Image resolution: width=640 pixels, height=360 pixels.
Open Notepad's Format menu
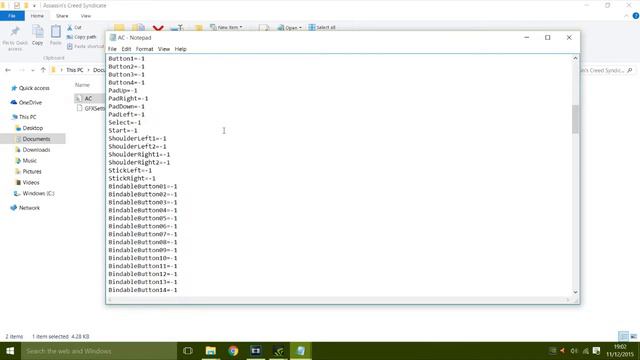[144, 49]
